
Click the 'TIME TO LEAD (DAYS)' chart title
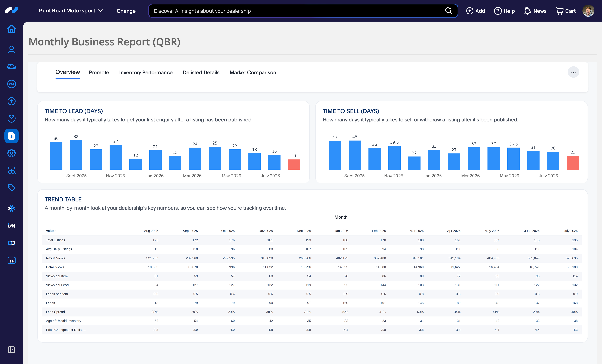pyautogui.click(x=74, y=111)
